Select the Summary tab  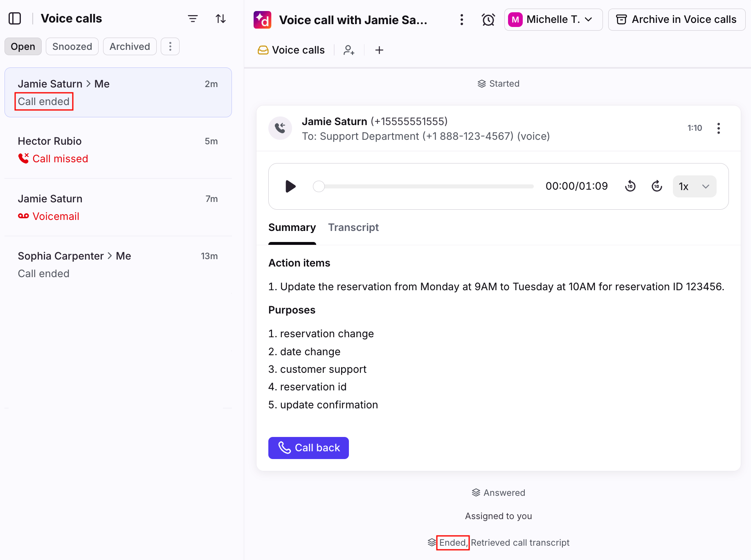tap(292, 227)
